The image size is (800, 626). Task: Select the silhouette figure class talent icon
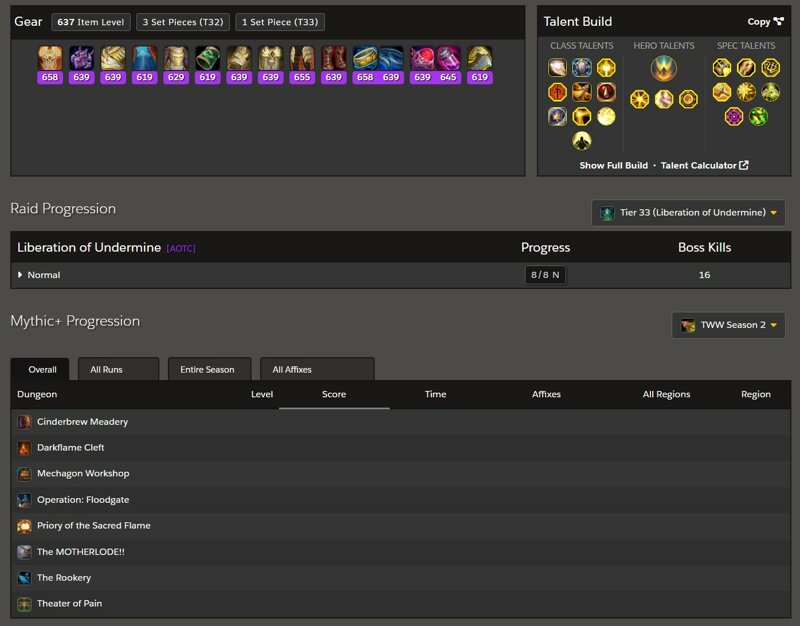[582, 141]
